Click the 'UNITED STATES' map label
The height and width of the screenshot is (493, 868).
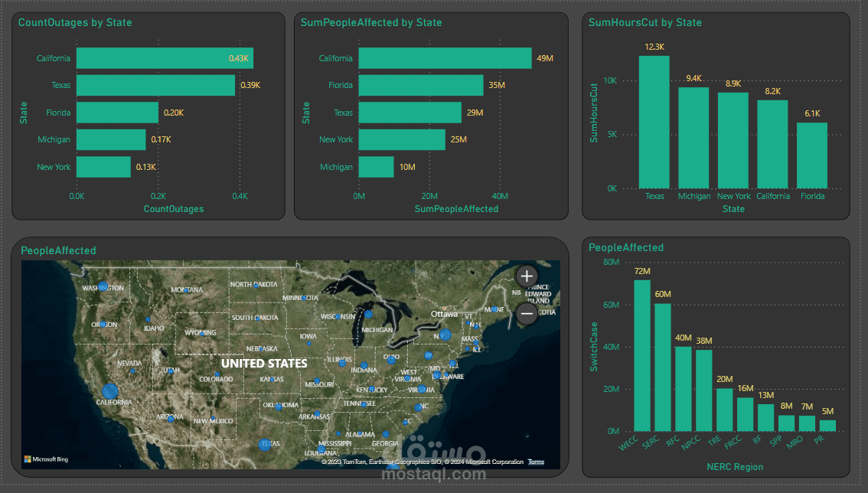pyautogui.click(x=264, y=364)
